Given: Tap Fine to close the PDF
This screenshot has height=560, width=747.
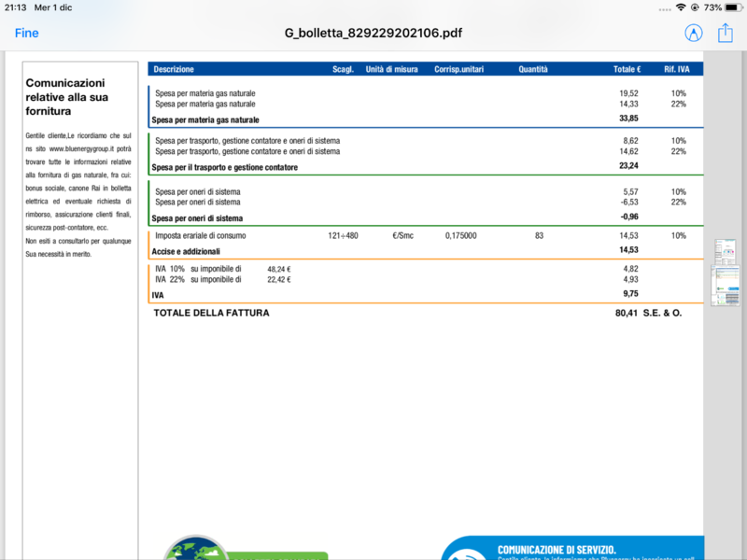Looking at the screenshot, I should [26, 34].
